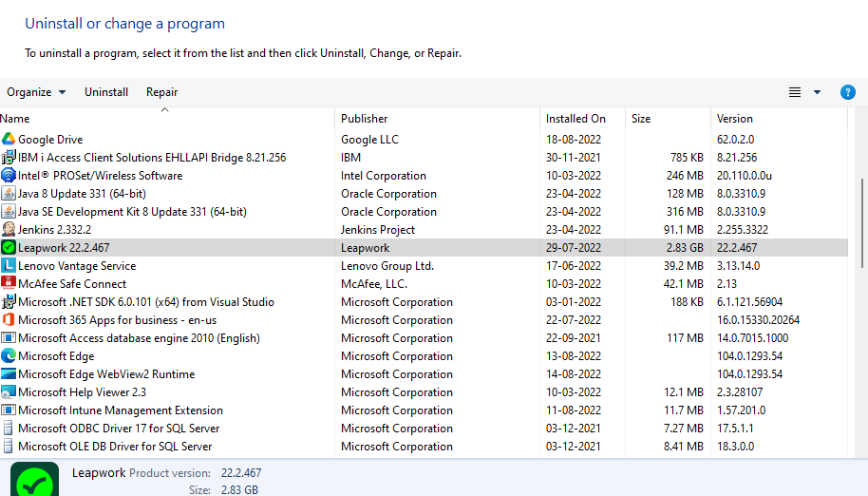Screen dimensions: 868x496
Task: Select the Lenovo Vantage Service icon
Action: 9,266
